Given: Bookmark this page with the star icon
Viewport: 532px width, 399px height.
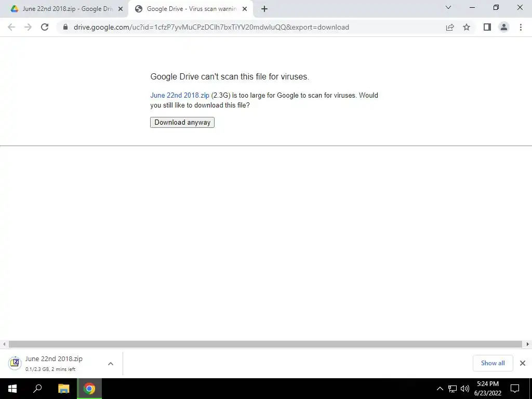Looking at the screenshot, I should click(x=467, y=27).
